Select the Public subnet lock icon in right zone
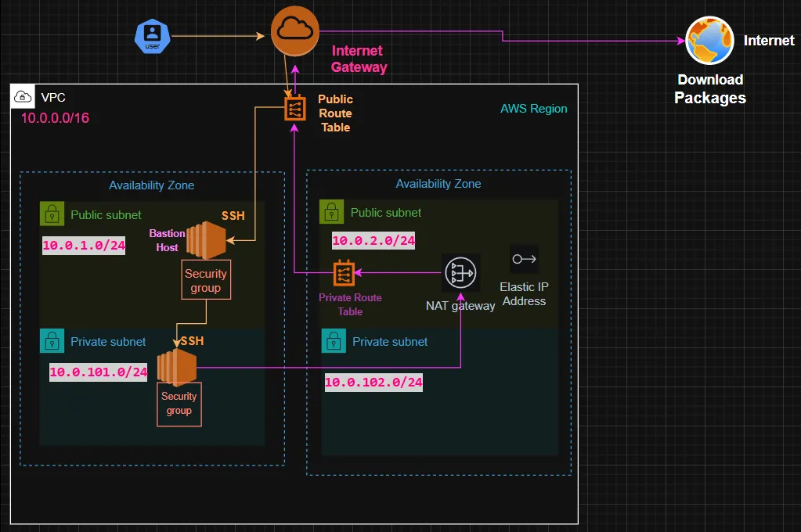Screen dimensions: 801x532 point(333,211)
